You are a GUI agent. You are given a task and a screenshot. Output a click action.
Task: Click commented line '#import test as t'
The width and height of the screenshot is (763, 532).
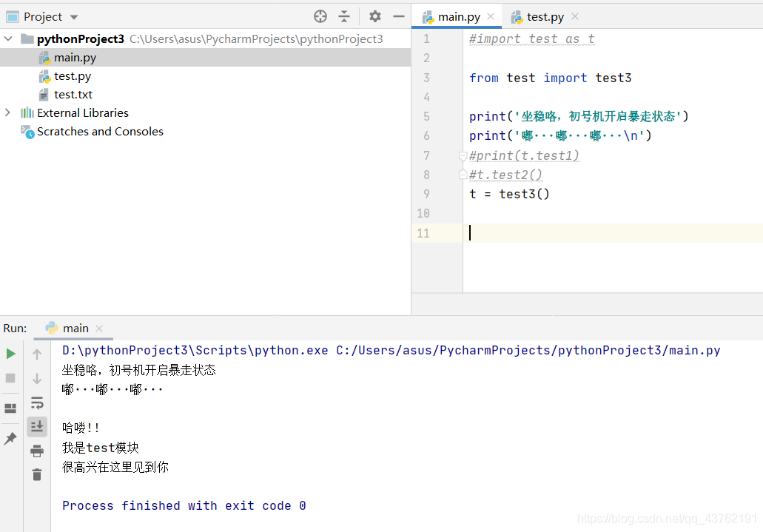pos(531,39)
